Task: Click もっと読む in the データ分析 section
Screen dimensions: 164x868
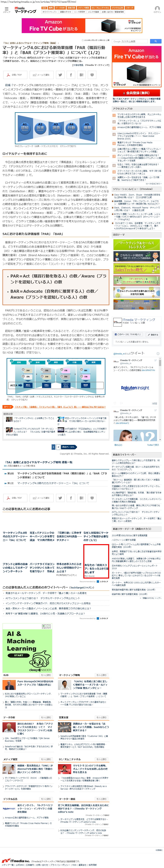Action: [x=46, y=717]
